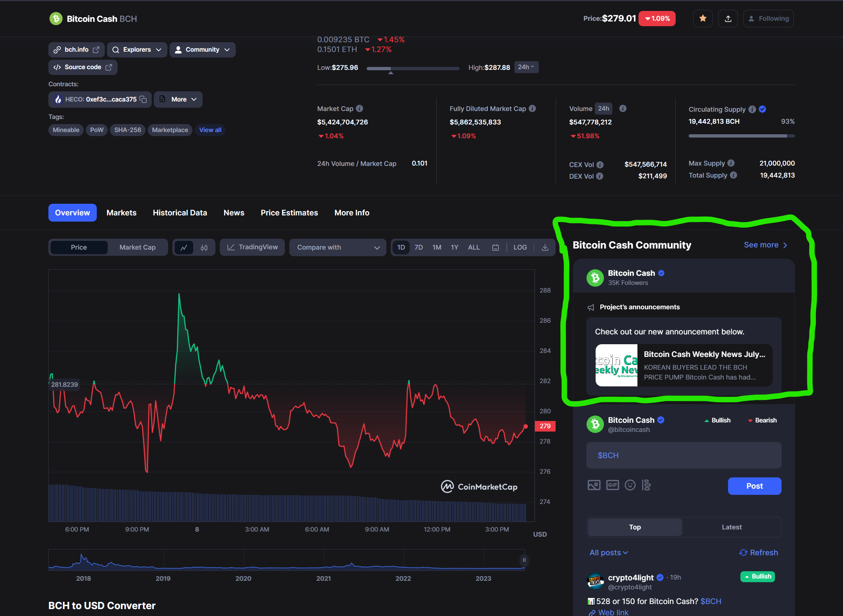Click the low/high price range slider

click(x=413, y=69)
